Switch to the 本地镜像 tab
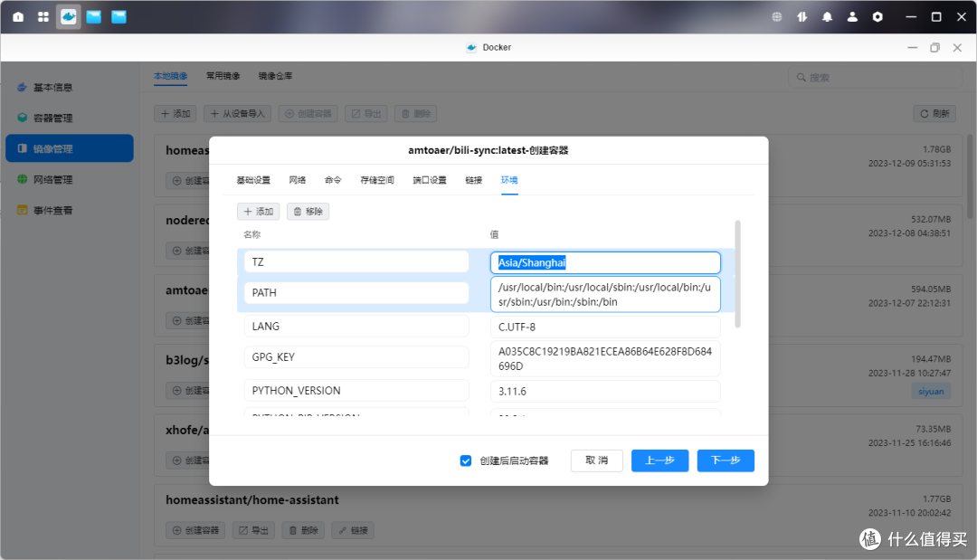Screen dimensions: 977x560 click(x=170, y=76)
